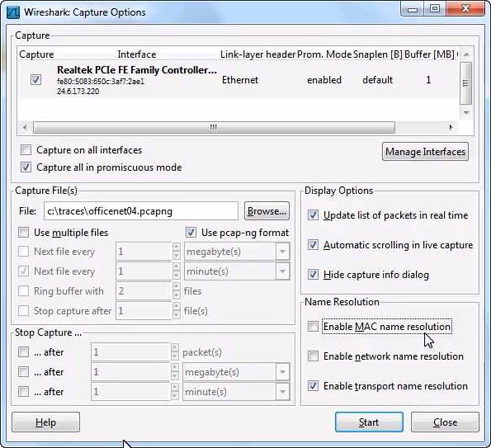Check Next file every megabyte(s) box

[x=24, y=251]
